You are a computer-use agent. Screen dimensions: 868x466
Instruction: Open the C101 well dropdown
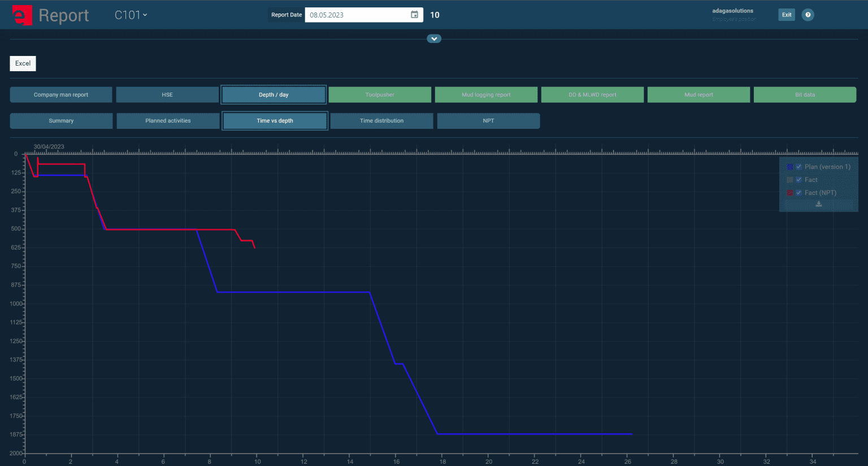click(x=131, y=15)
